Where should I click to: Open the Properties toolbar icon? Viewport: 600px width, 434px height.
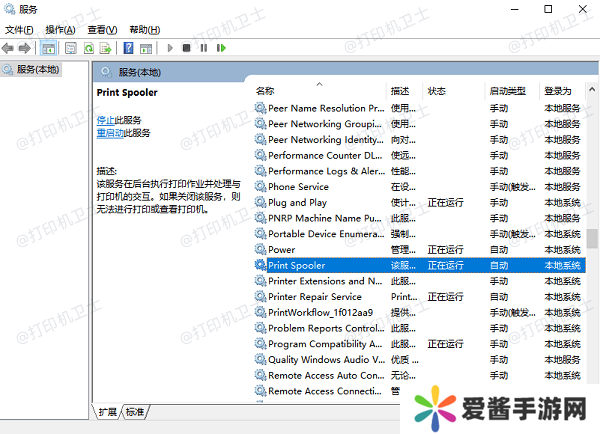(x=70, y=48)
